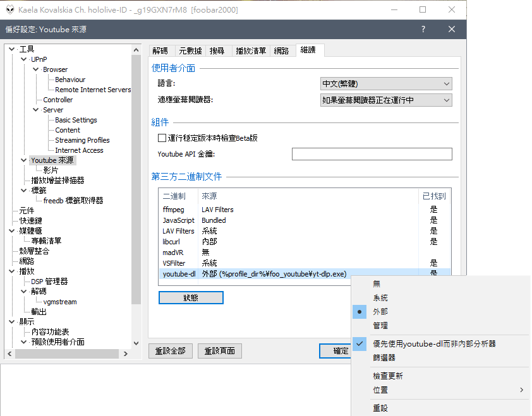
Task: Collapse the UPnP tree node
Action: pyautogui.click(x=24, y=59)
